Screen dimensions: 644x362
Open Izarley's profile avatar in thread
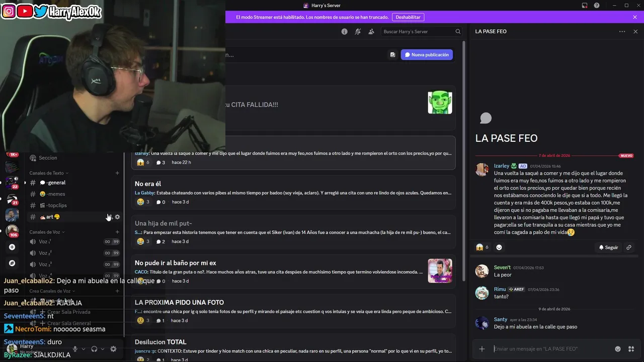[x=482, y=169]
